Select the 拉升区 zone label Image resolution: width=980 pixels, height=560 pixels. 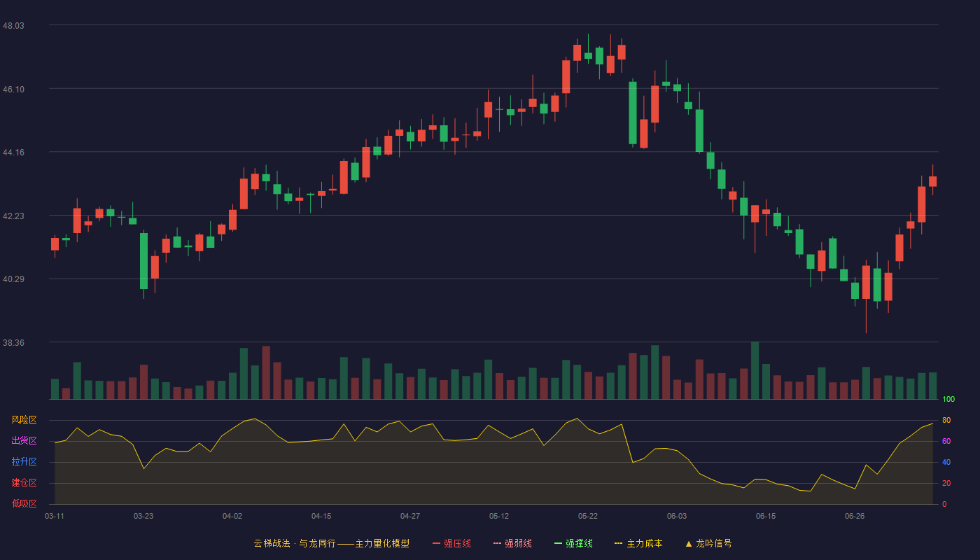pos(24,462)
